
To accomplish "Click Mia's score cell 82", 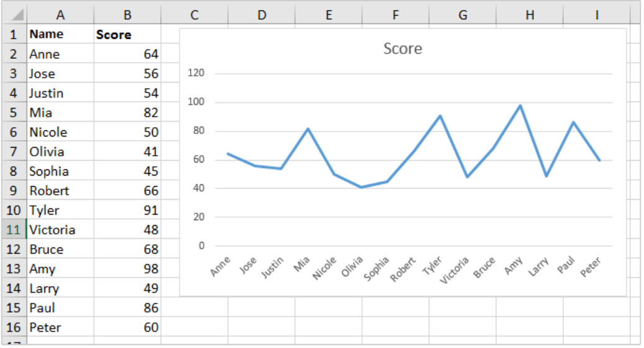I will [127, 112].
